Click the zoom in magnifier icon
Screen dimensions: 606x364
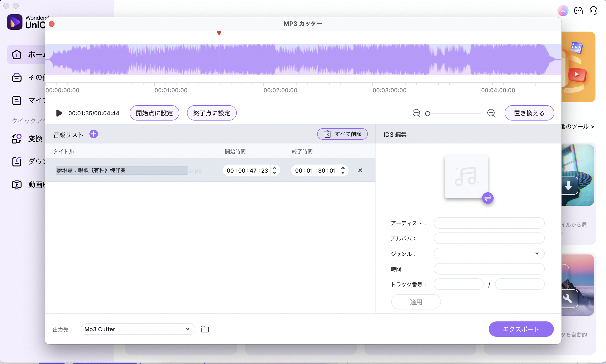pos(491,113)
